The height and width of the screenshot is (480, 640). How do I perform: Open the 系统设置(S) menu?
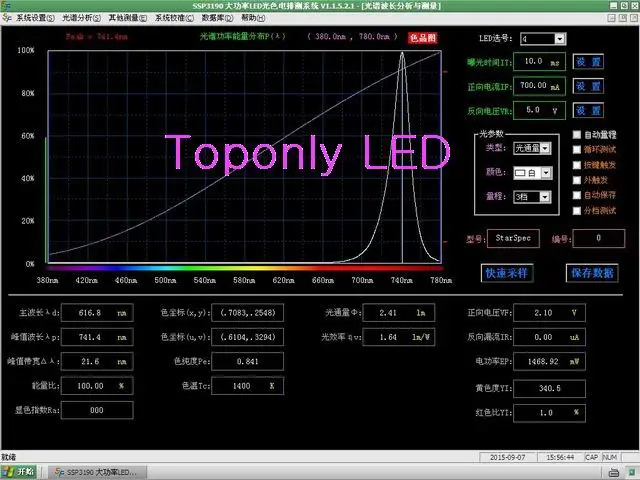(x=35, y=18)
